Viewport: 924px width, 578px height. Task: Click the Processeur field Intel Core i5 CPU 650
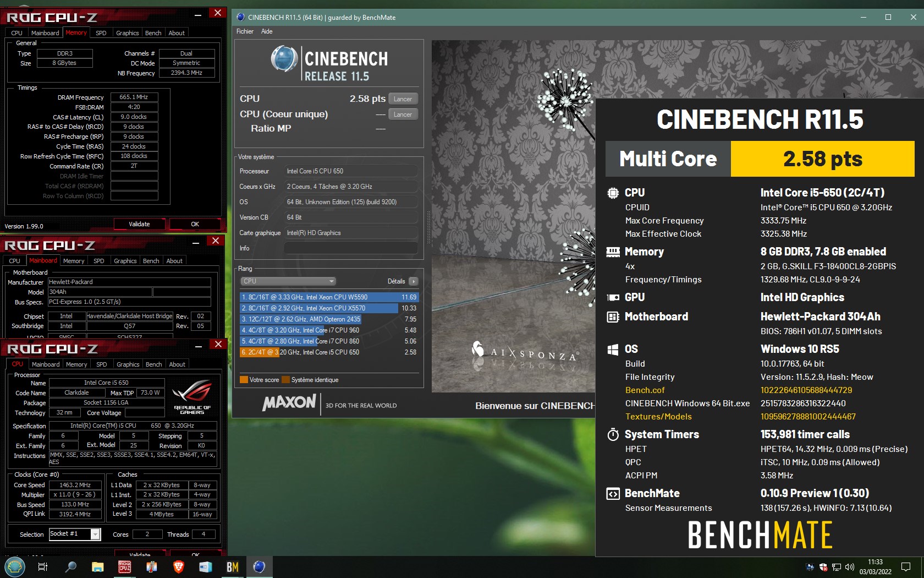pyautogui.click(x=351, y=171)
